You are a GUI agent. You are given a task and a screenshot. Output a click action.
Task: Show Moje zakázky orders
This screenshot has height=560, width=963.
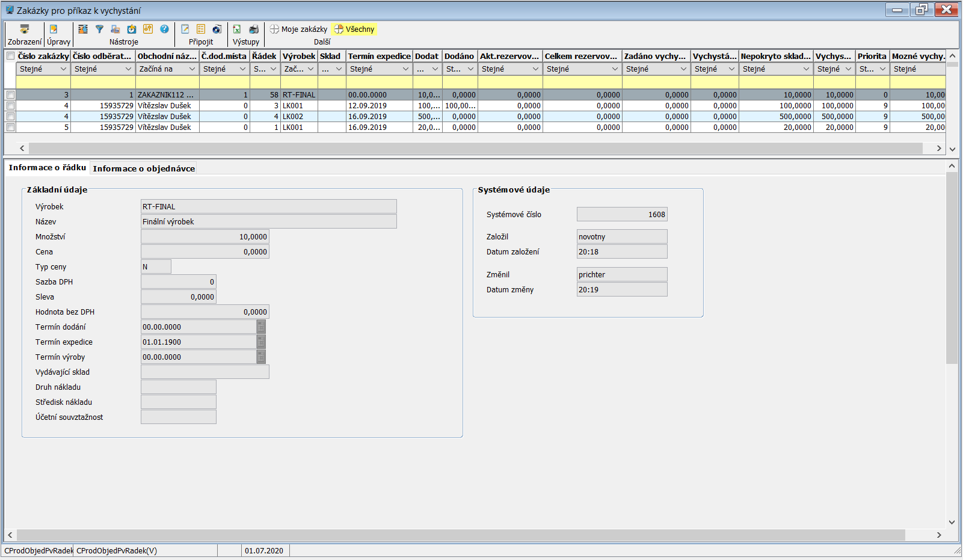point(298,29)
